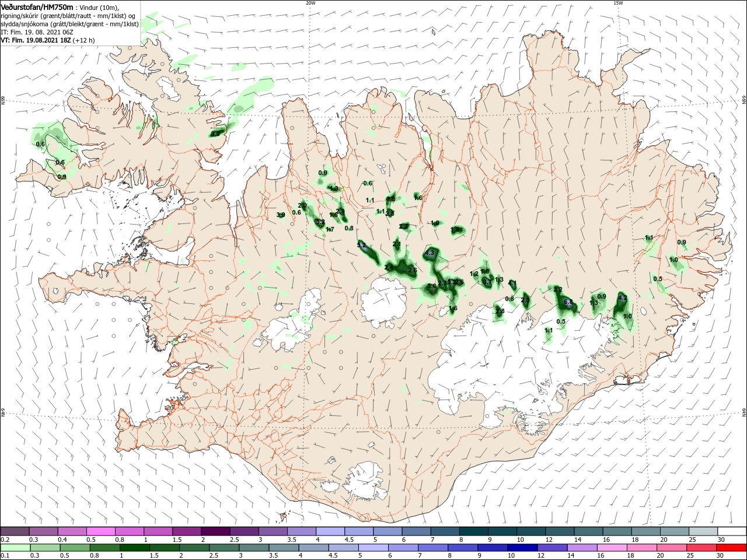Click the 1.2 precipitation label

coord(474,274)
